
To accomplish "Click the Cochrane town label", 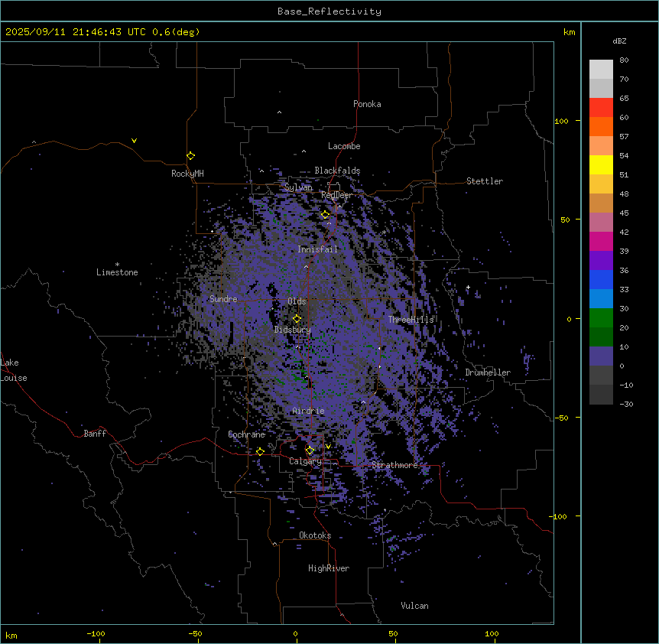I will pos(246,434).
